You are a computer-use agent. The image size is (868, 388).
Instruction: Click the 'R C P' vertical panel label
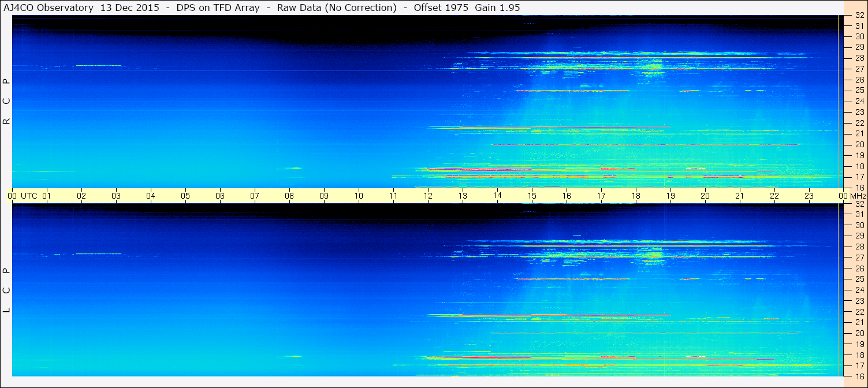tap(6, 101)
